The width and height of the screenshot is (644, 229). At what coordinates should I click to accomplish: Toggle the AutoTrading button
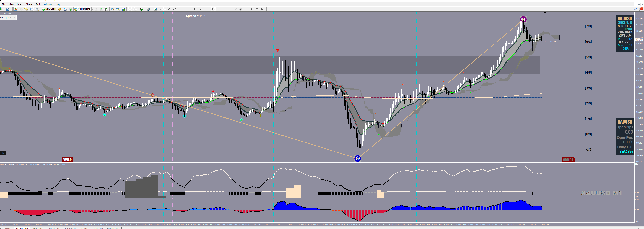click(x=82, y=9)
